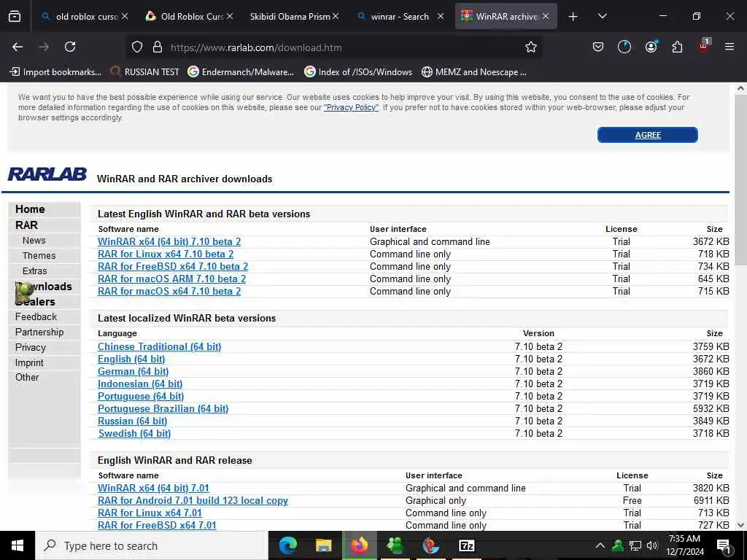The image size is (747, 560).
Task: Open a new browser tab
Action: [x=573, y=17]
